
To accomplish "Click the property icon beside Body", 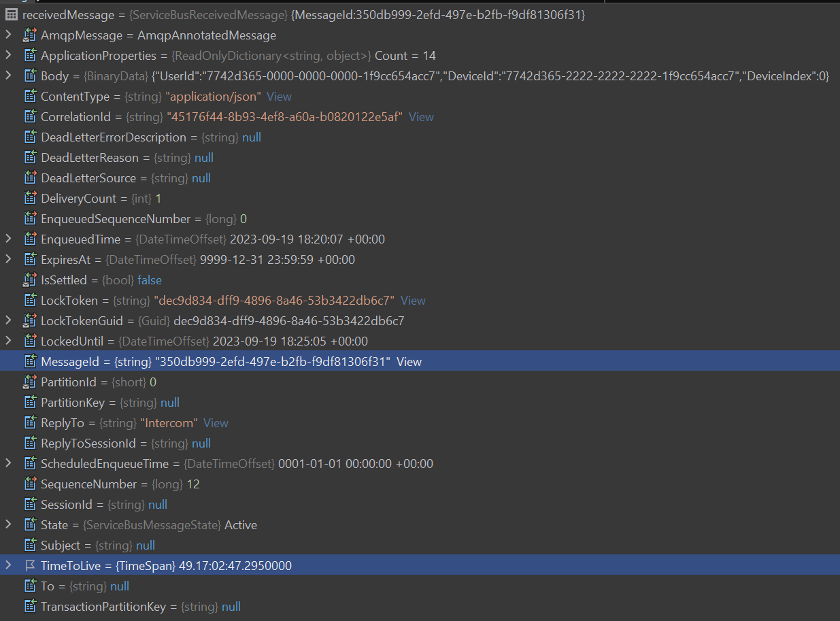I will click(31, 75).
